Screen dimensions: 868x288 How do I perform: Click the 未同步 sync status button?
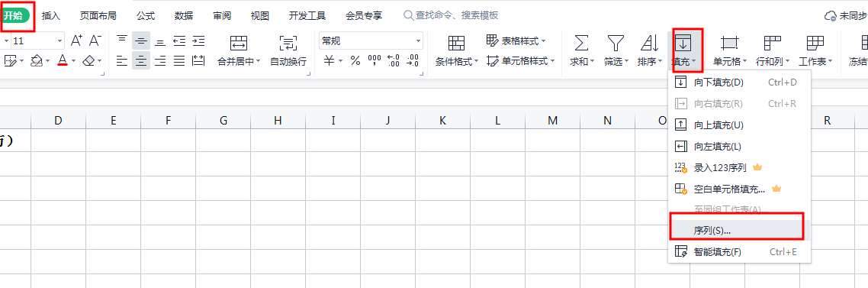click(845, 16)
